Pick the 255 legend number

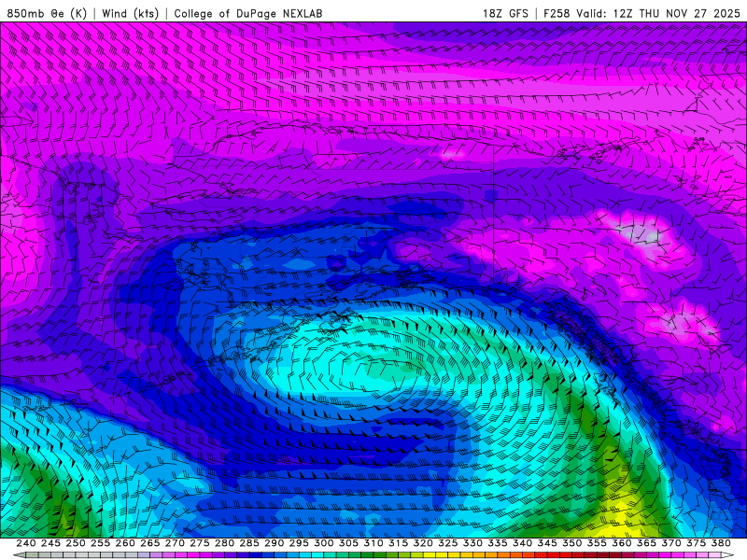(100, 543)
